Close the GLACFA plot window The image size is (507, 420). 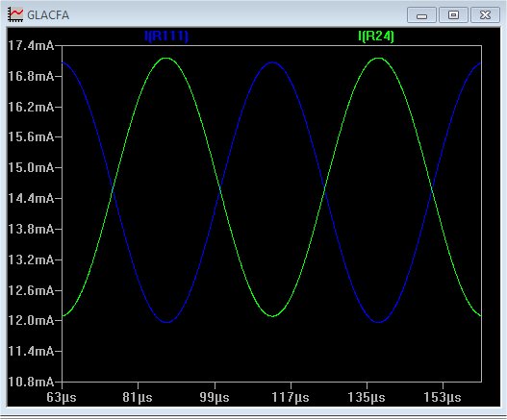485,15
